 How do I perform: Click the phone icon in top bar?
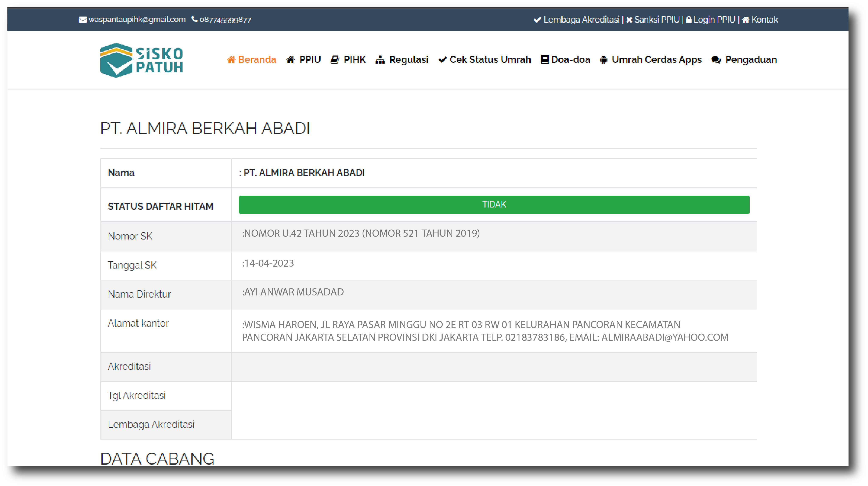194,19
